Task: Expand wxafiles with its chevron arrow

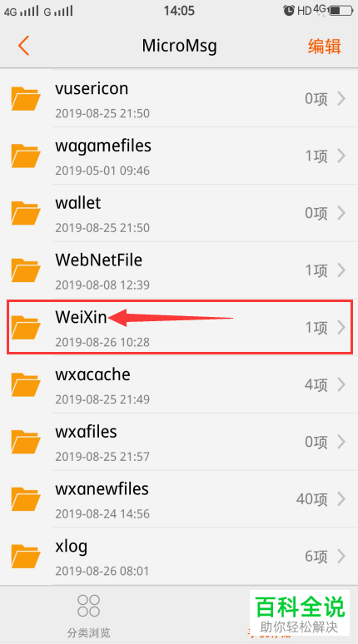Action: pos(341,442)
